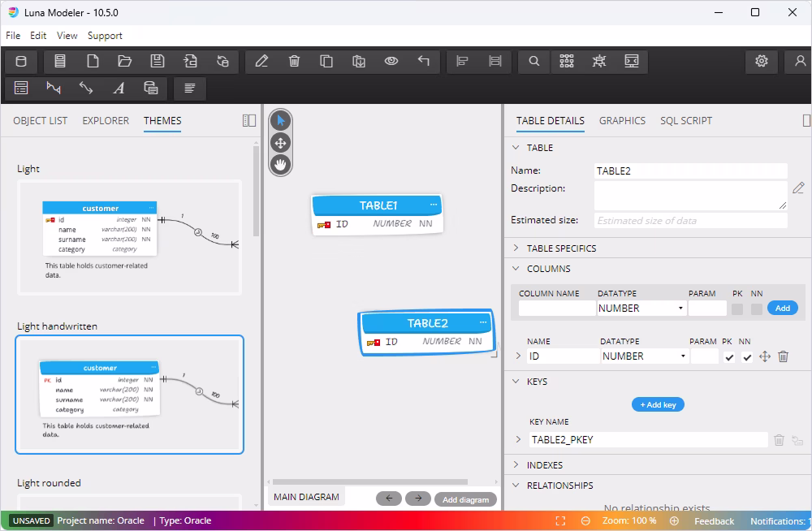Screen dimensions: 812x531
Task: Uncheck PK for ID column
Action: pos(729,357)
